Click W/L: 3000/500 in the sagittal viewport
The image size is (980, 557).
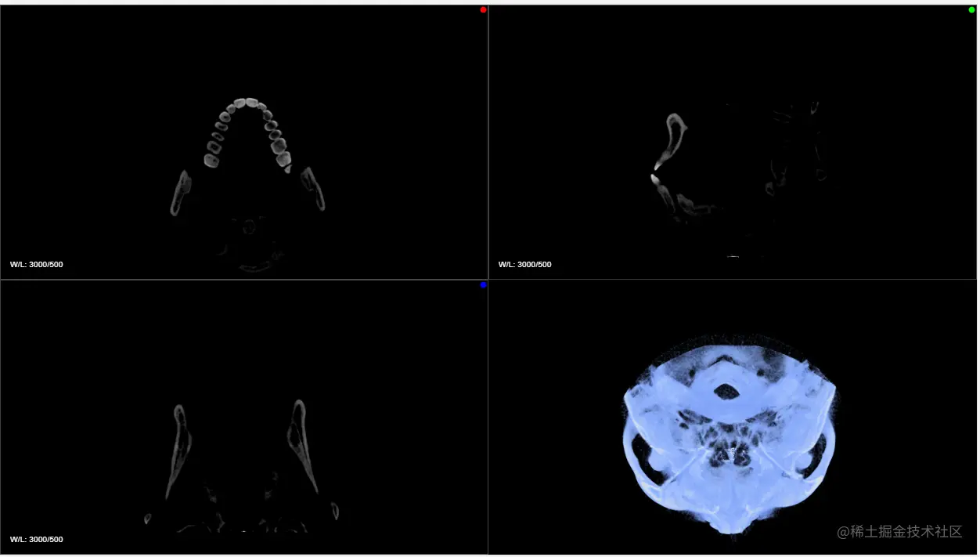tap(525, 265)
